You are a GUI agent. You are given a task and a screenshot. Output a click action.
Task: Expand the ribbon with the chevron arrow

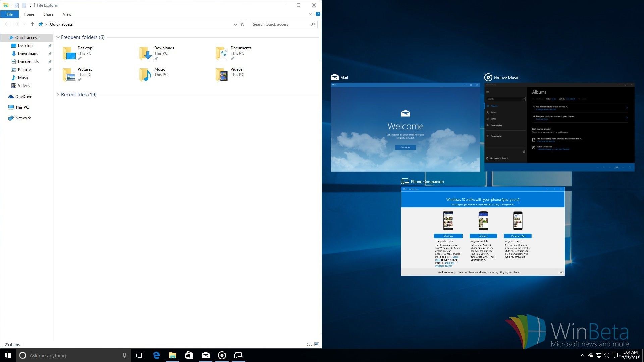pos(310,14)
